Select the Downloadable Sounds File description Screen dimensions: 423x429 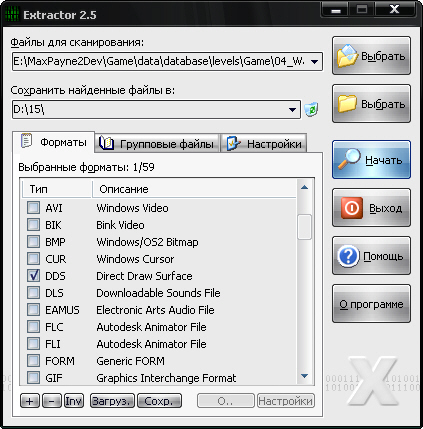158,293
